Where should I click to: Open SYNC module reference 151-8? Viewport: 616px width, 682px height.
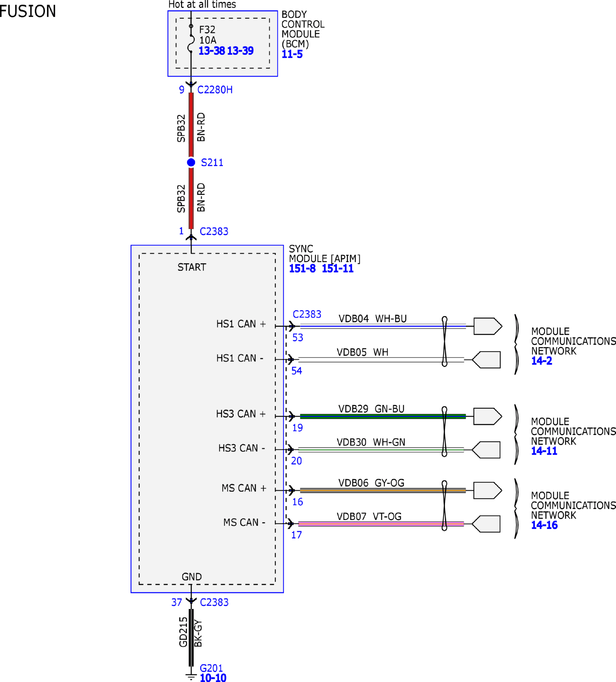(302, 269)
